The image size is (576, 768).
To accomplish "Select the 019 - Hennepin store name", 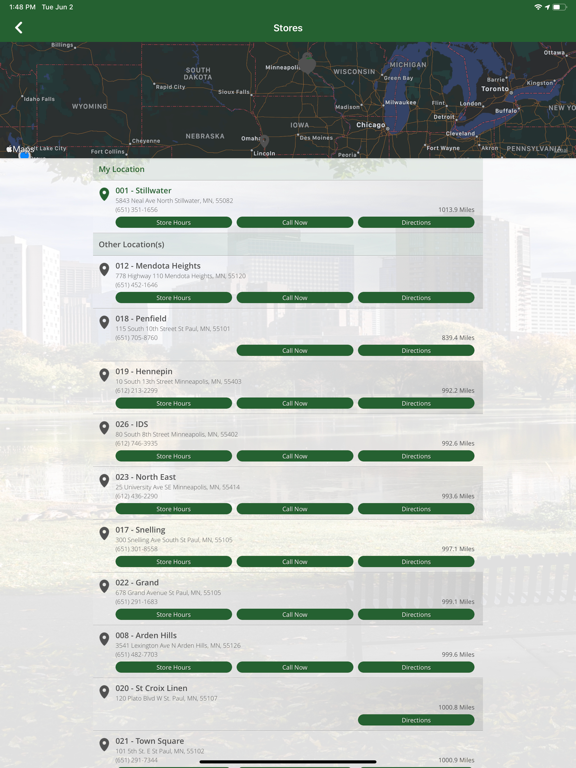I will 144,372.
